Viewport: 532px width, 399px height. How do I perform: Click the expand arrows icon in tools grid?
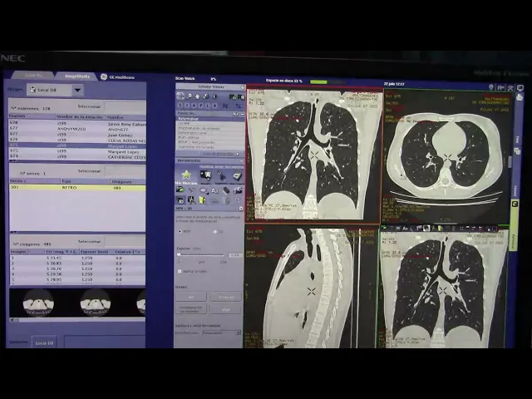pos(237,200)
